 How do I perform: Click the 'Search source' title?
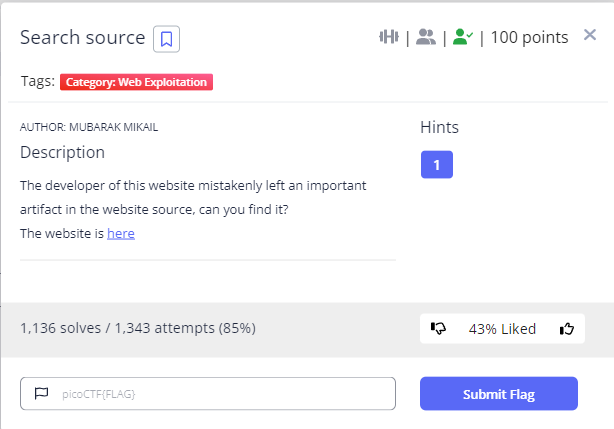pos(83,38)
